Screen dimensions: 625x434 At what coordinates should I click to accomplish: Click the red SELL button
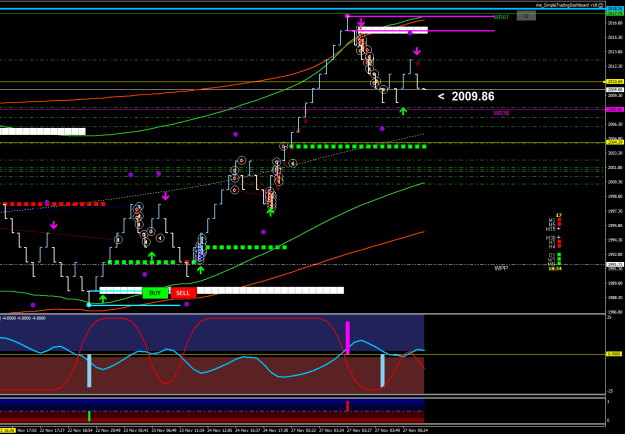coord(183,293)
